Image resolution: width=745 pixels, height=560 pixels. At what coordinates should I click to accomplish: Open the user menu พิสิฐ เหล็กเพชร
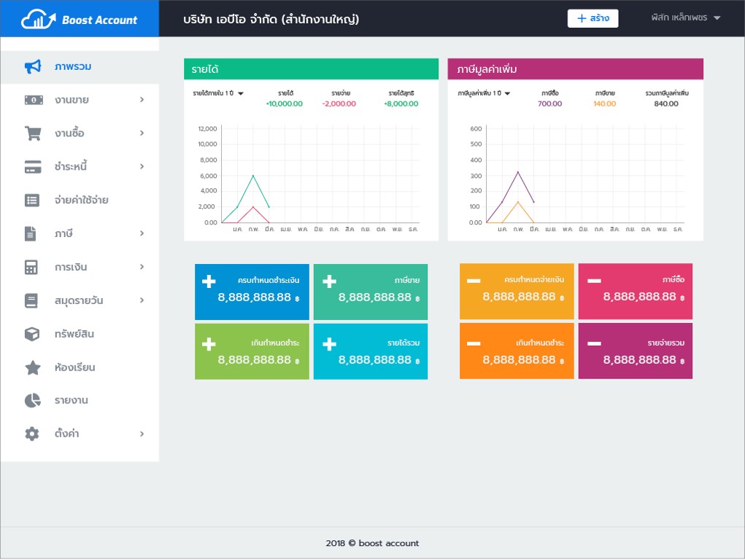tap(686, 18)
